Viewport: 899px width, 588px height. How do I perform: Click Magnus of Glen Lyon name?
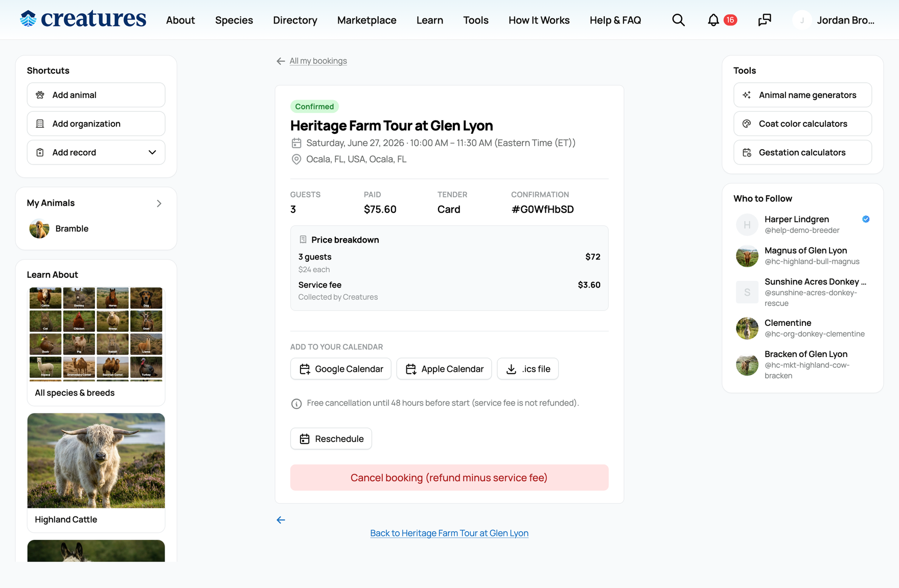click(x=805, y=250)
